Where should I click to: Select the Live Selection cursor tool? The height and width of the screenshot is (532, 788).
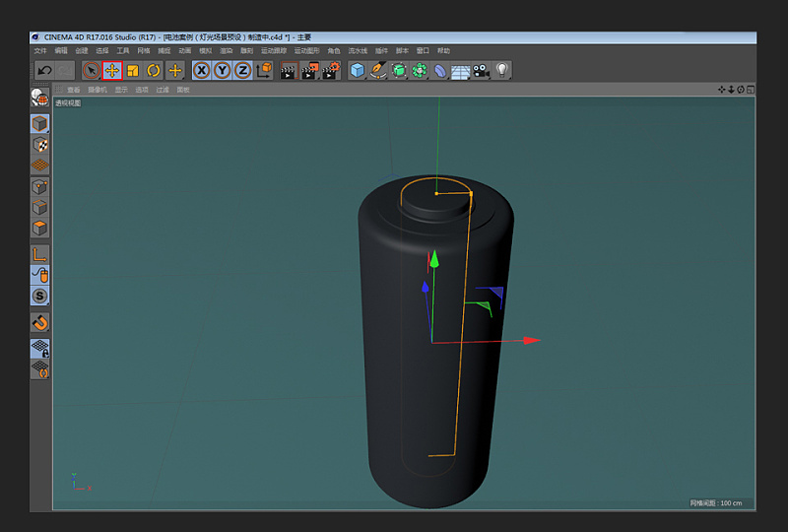click(91, 70)
